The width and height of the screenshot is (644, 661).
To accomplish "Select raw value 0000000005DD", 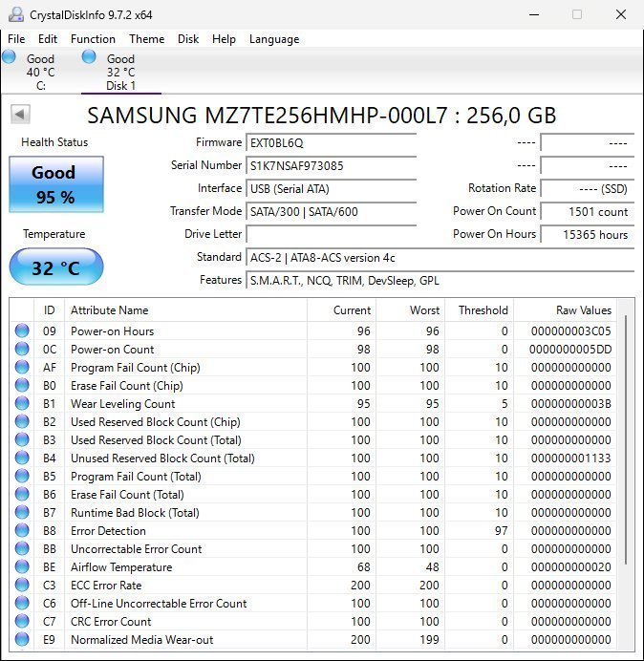I will point(570,350).
